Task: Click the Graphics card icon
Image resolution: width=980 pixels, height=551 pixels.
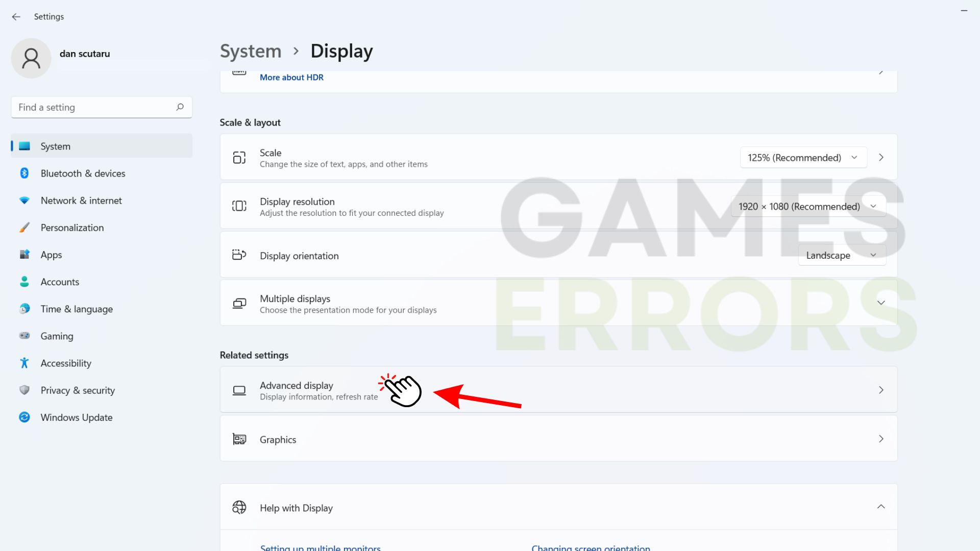Action: click(x=239, y=439)
